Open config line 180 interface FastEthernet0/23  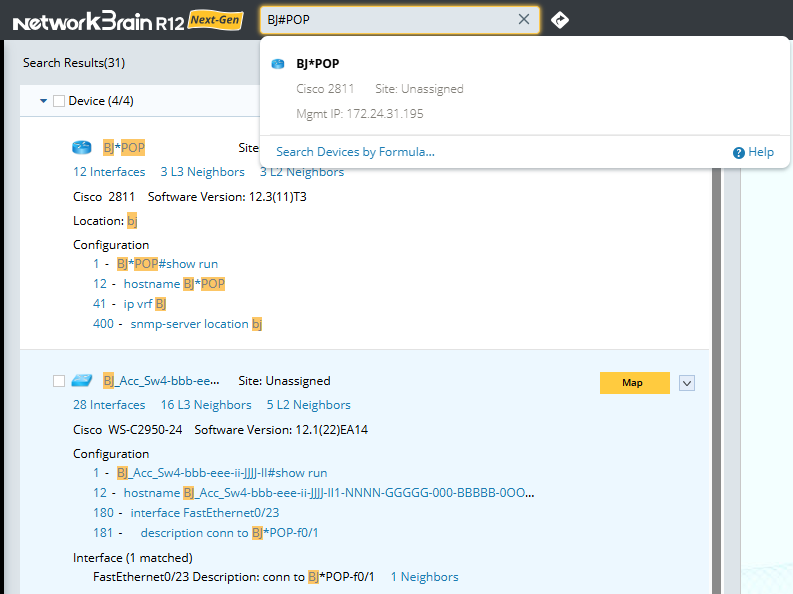tap(205, 513)
